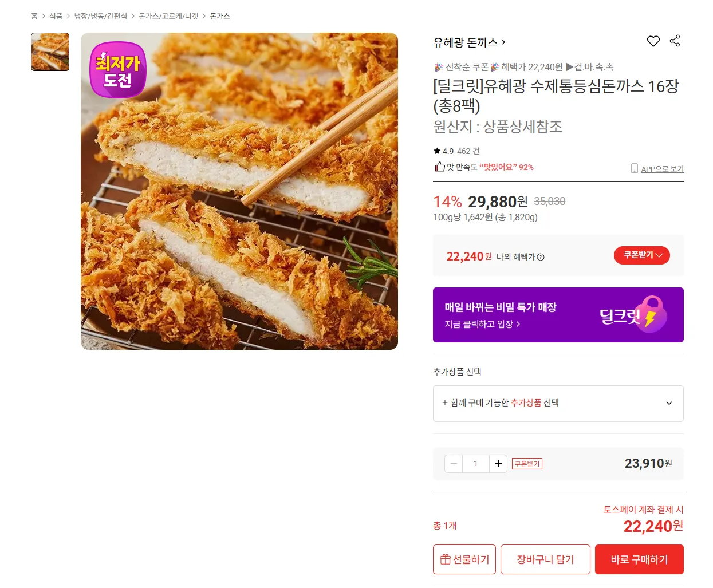Expand the 추가상품 선택 dropdown
The width and height of the screenshot is (713, 588).
(558, 404)
